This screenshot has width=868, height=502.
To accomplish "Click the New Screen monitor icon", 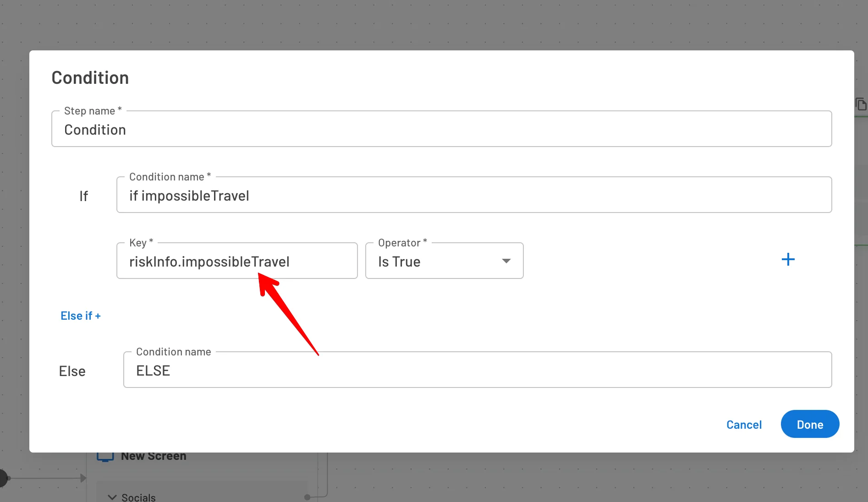I will click(x=105, y=457).
